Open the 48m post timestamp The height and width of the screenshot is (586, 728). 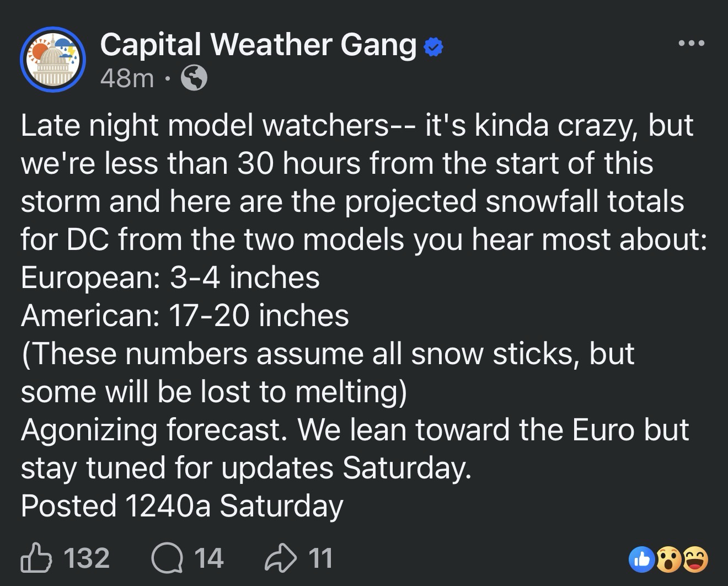127,79
